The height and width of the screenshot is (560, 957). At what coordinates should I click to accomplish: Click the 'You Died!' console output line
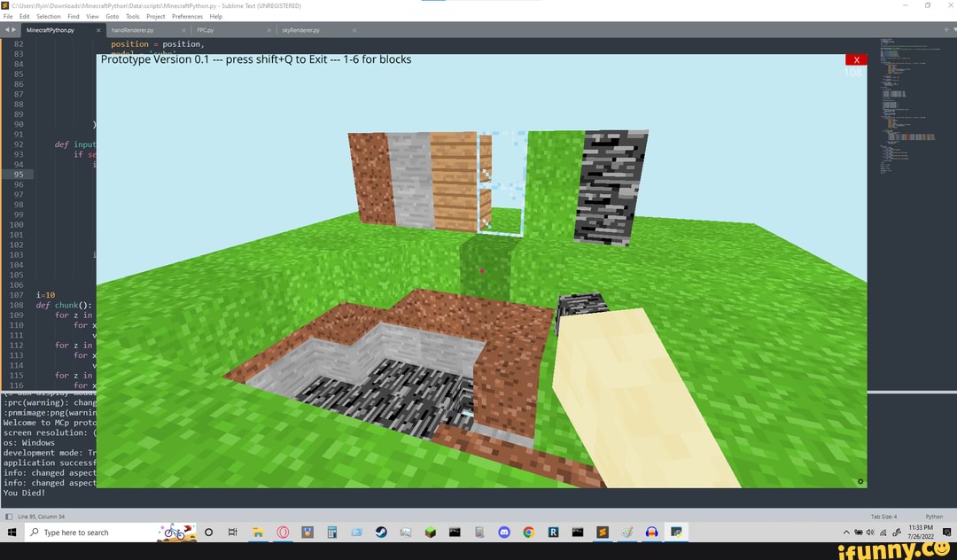pyautogui.click(x=24, y=493)
